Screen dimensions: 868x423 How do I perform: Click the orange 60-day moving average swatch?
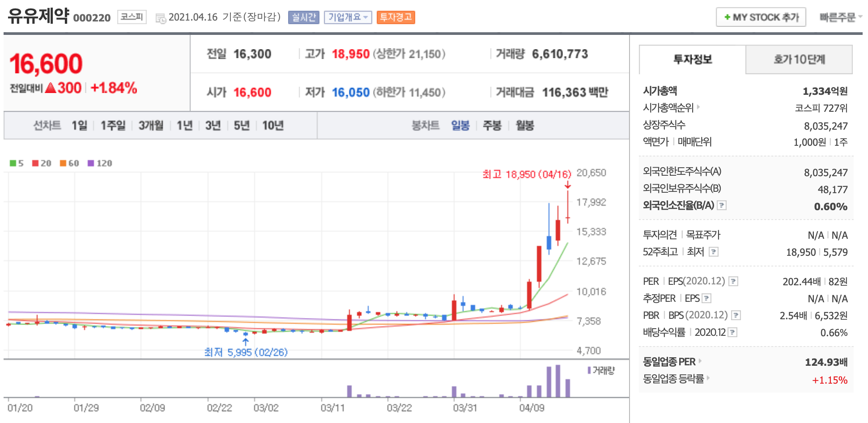(x=63, y=163)
